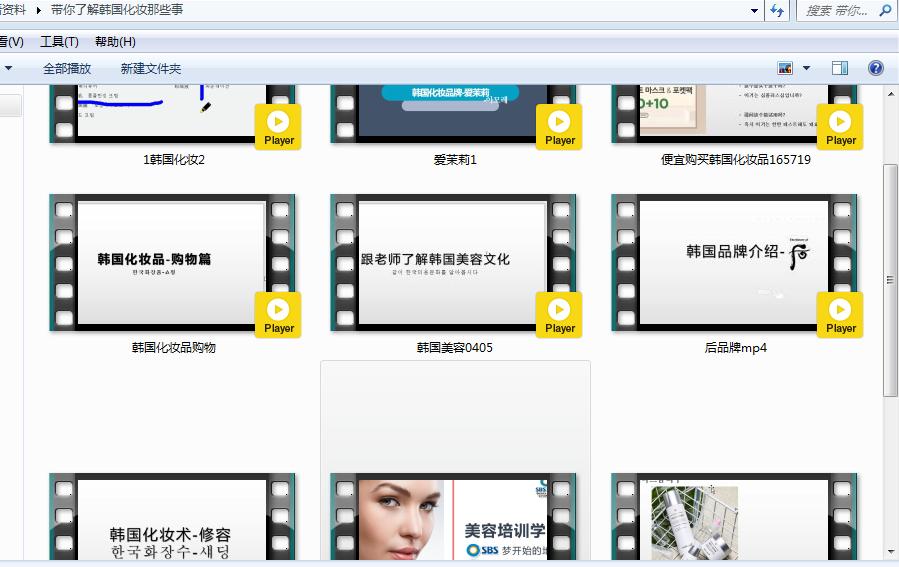
Task: Select the 后品牌mp4 video thumbnail
Action: [734, 263]
